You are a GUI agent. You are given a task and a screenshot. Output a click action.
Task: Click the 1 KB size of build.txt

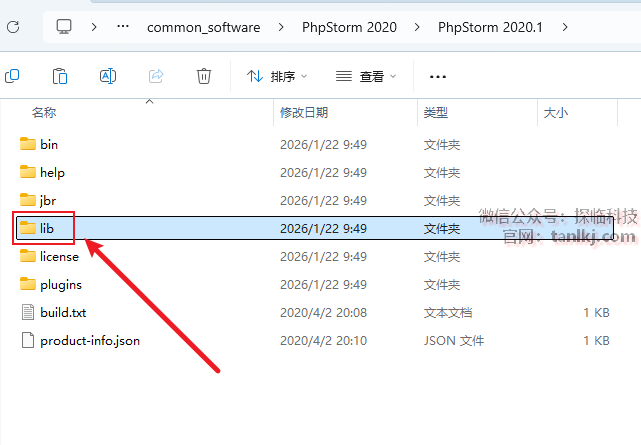(596, 313)
